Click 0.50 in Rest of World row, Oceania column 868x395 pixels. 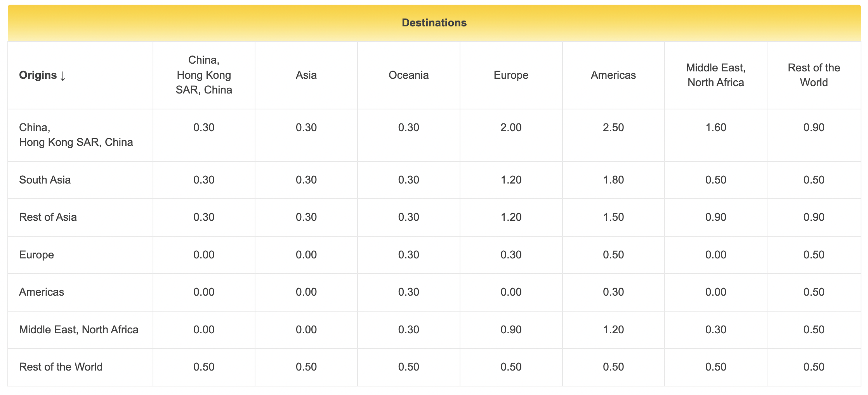408,367
